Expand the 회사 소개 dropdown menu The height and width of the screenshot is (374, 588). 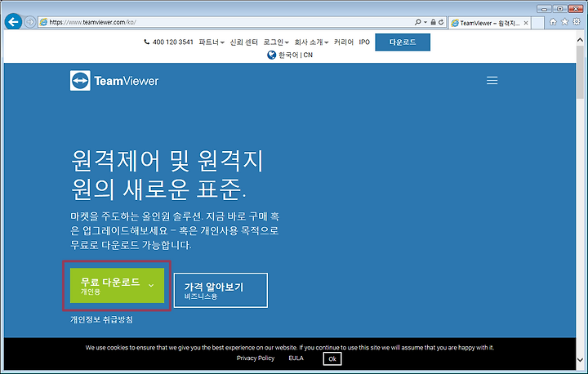coord(311,42)
